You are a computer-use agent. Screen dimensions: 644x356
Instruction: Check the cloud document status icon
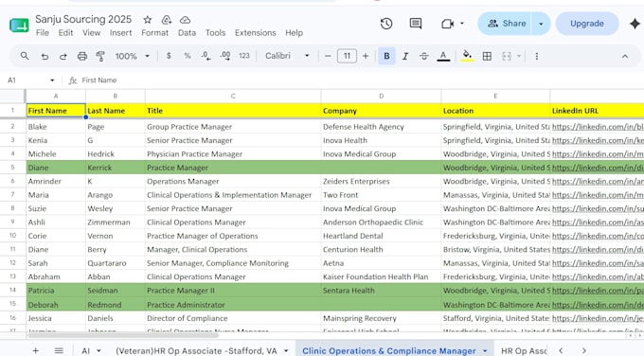[x=186, y=20]
